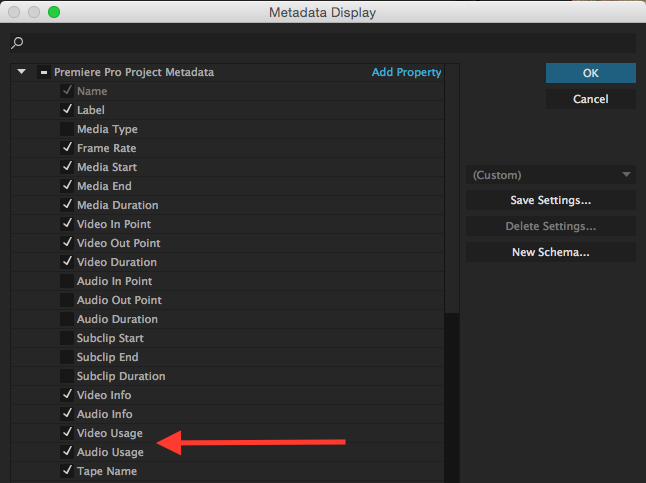The height and width of the screenshot is (483, 646).
Task: Click inside the metadata search field
Action: pos(323,43)
